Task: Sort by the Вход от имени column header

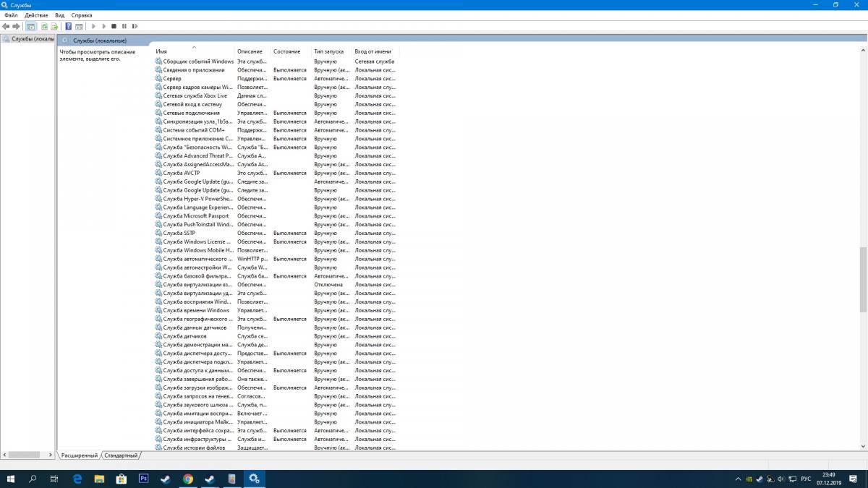Action: (x=375, y=51)
